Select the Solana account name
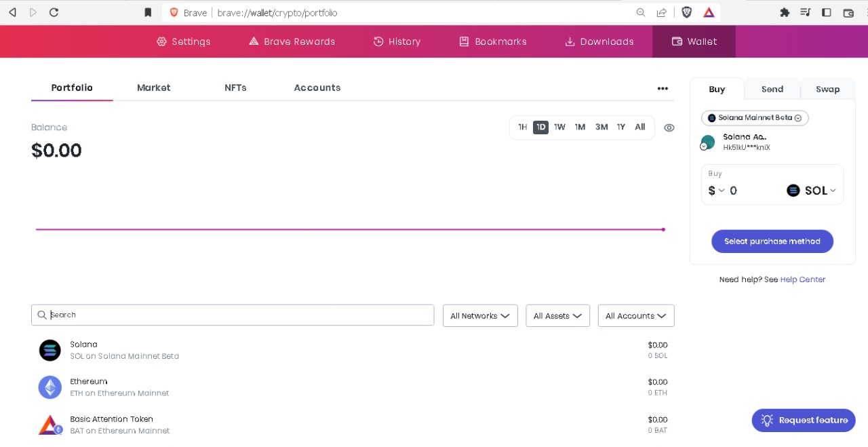Image resolution: width=868 pixels, height=447 pixels. click(745, 137)
